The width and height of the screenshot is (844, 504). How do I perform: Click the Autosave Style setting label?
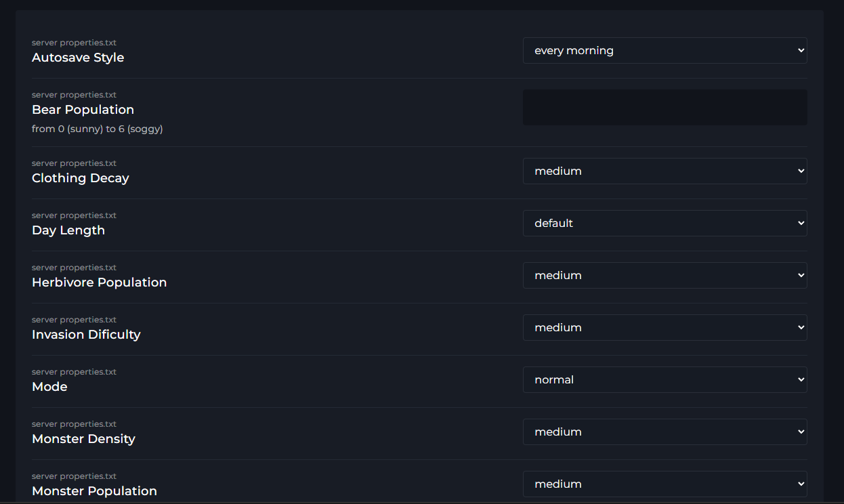click(78, 58)
